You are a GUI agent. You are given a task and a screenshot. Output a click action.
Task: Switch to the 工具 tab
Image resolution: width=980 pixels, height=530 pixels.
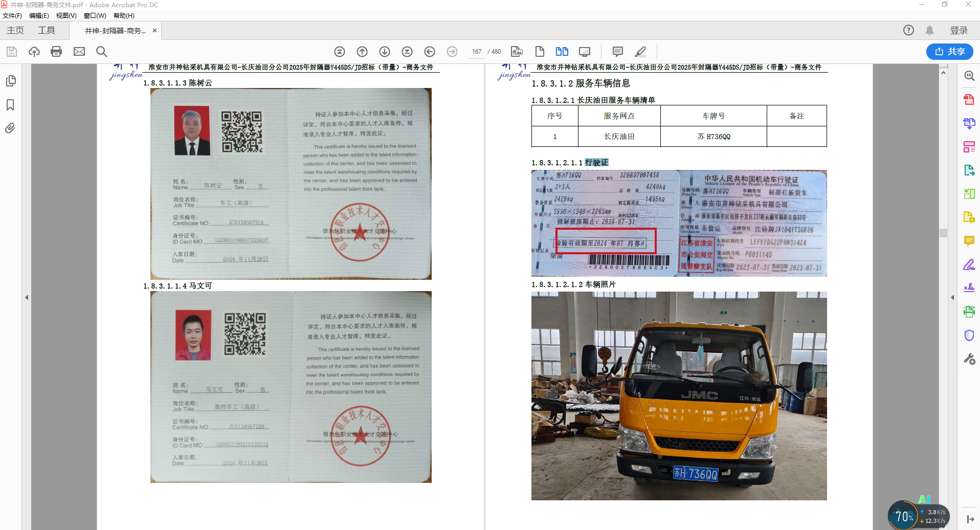pos(47,30)
